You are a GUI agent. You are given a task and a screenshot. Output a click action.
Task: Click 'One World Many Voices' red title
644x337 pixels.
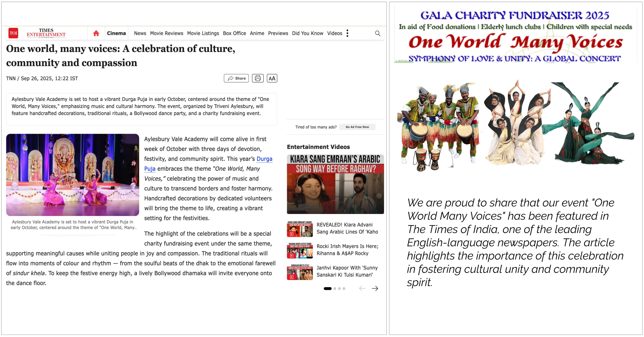(x=516, y=42)
